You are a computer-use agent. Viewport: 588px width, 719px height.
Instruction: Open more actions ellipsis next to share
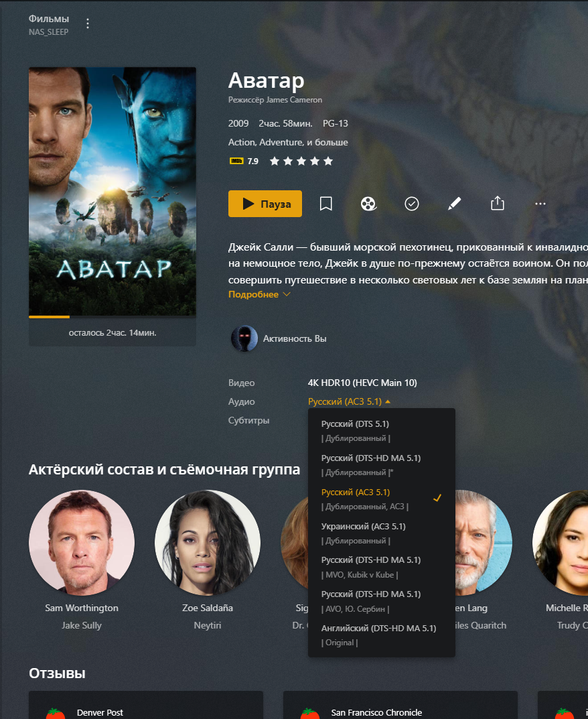tap(540, 204)
